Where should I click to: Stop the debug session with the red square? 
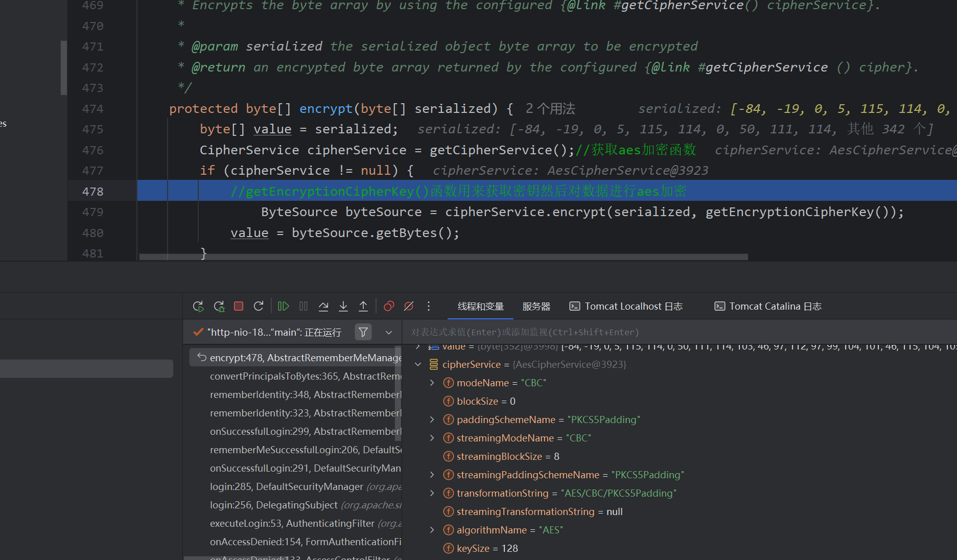[x=239, y=306]
